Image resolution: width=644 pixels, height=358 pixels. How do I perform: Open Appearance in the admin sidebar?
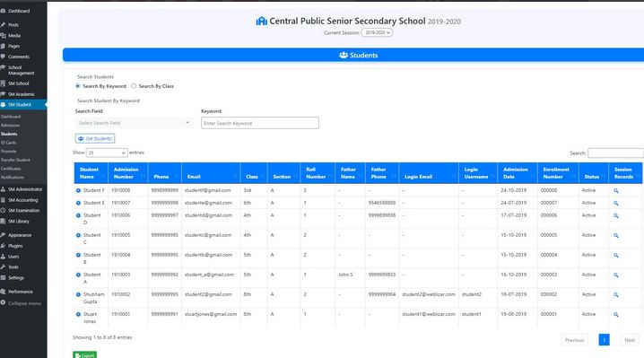pyautogui.click(x=20, y=235)
